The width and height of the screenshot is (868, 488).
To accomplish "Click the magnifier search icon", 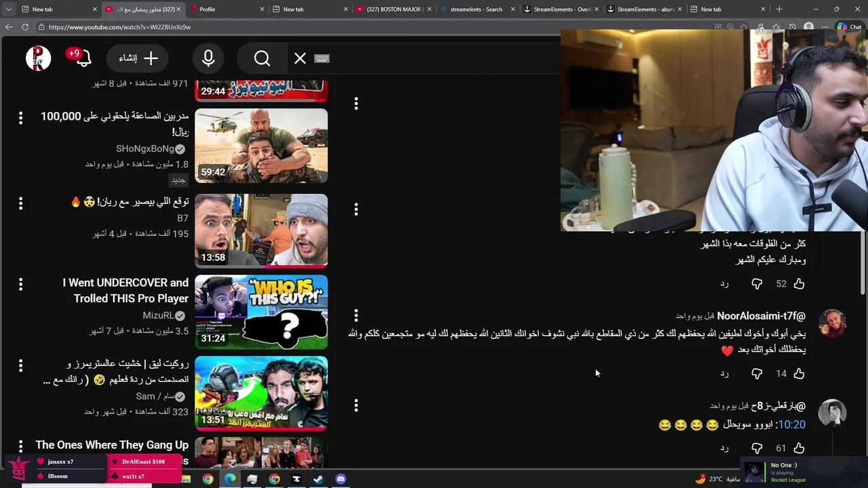I will pyautogui.click(x=262, y=58).
